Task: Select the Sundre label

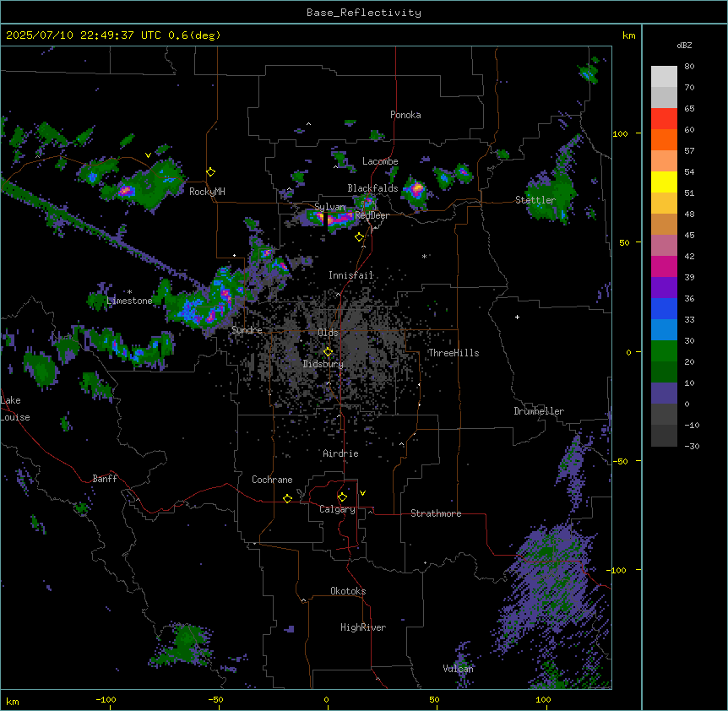Action: 247,330
